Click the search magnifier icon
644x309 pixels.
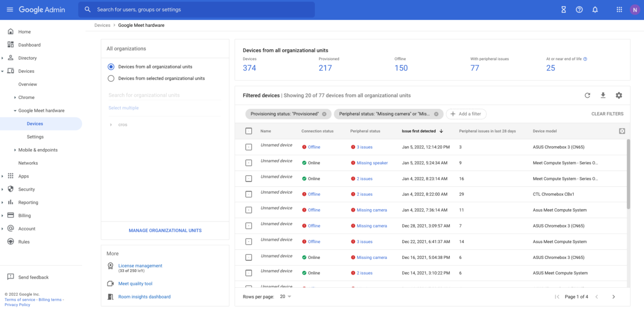tap(88, 9)
